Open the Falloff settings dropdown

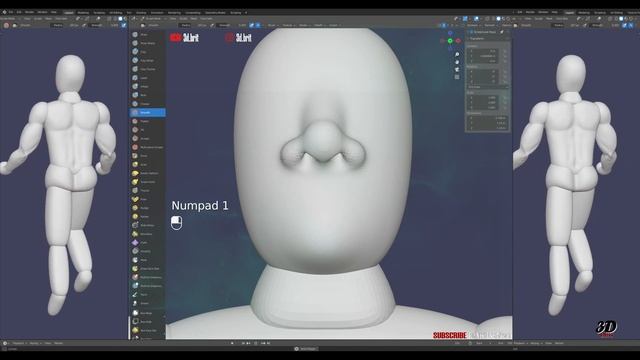coord(319,25)
